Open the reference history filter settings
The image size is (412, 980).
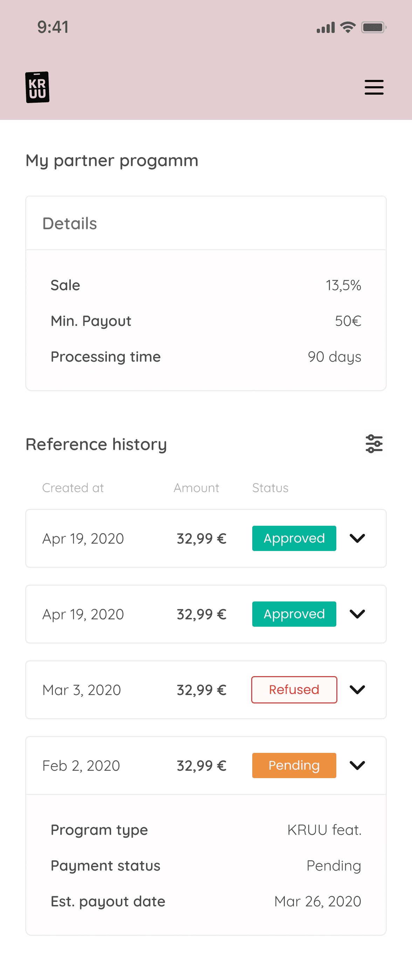pyautogui.click(x=373, y=444)
